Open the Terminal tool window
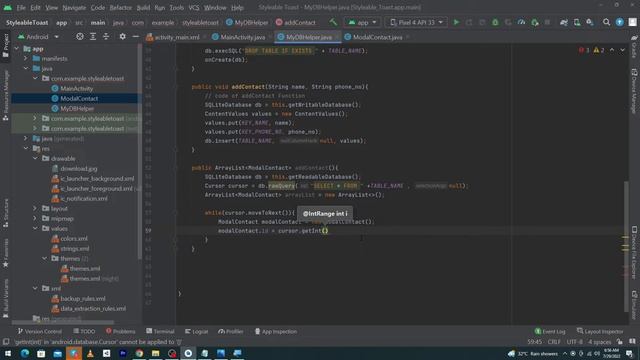 pos(160,331)
